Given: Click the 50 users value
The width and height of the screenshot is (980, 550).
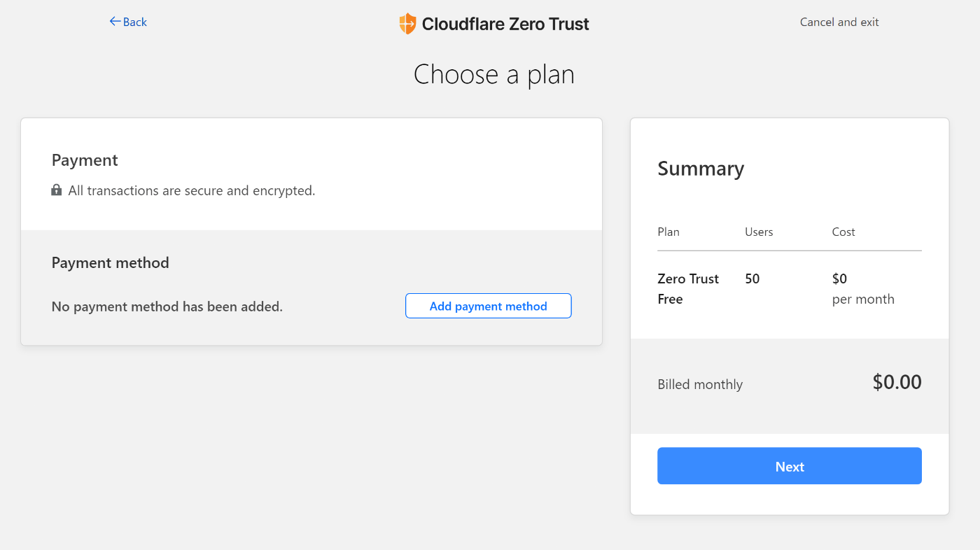Looking at the screenshot, I should click(x=752, y=278).
